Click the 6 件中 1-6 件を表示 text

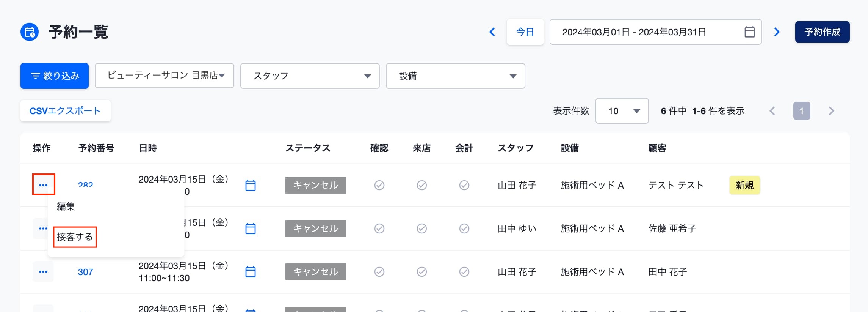[x=703, y=111]
